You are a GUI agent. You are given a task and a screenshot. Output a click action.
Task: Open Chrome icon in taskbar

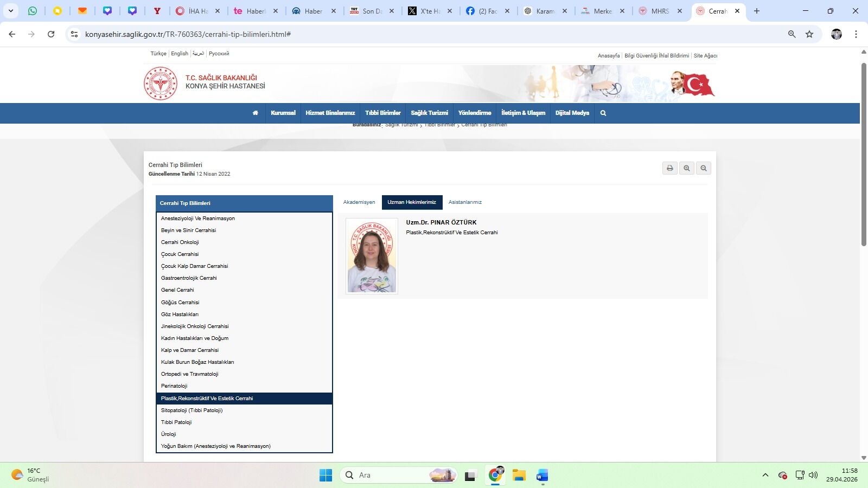click(x=495, y=476)
